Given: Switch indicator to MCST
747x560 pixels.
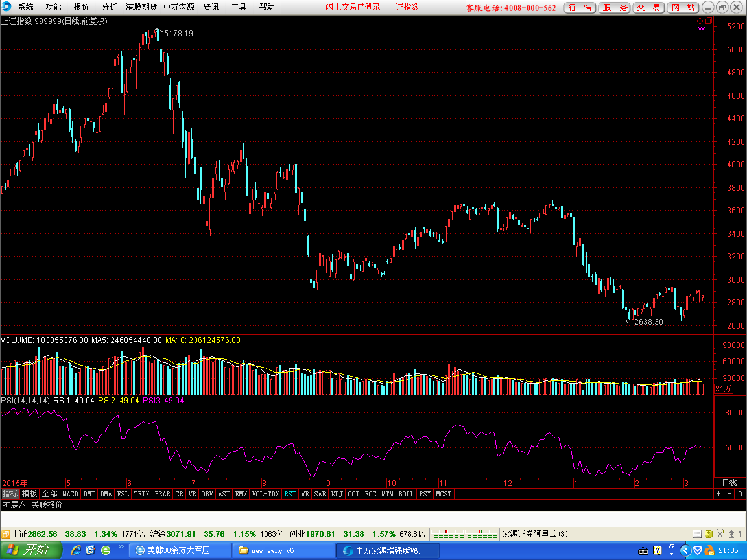Looking at the screenshot, I should tap(444, 494).
